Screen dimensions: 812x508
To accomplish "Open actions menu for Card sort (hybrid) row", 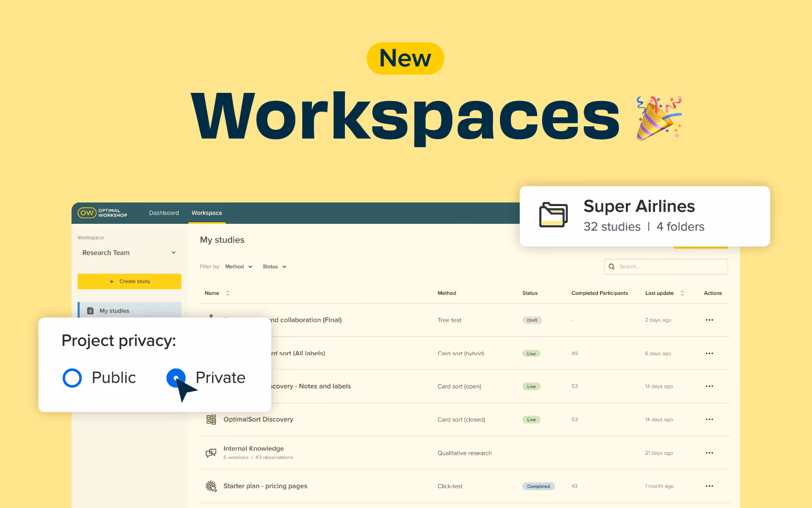I will click(x=709, y=353).
